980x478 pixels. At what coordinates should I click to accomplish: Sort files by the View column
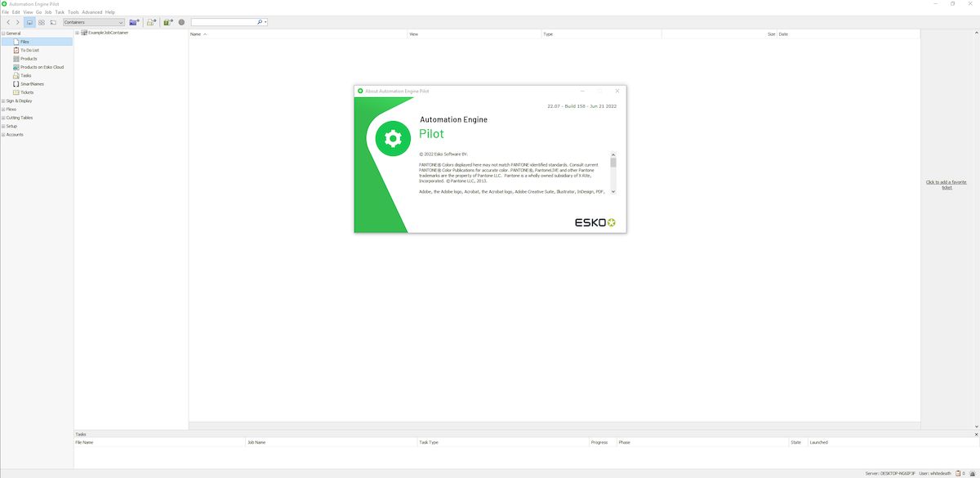point(474,34)
